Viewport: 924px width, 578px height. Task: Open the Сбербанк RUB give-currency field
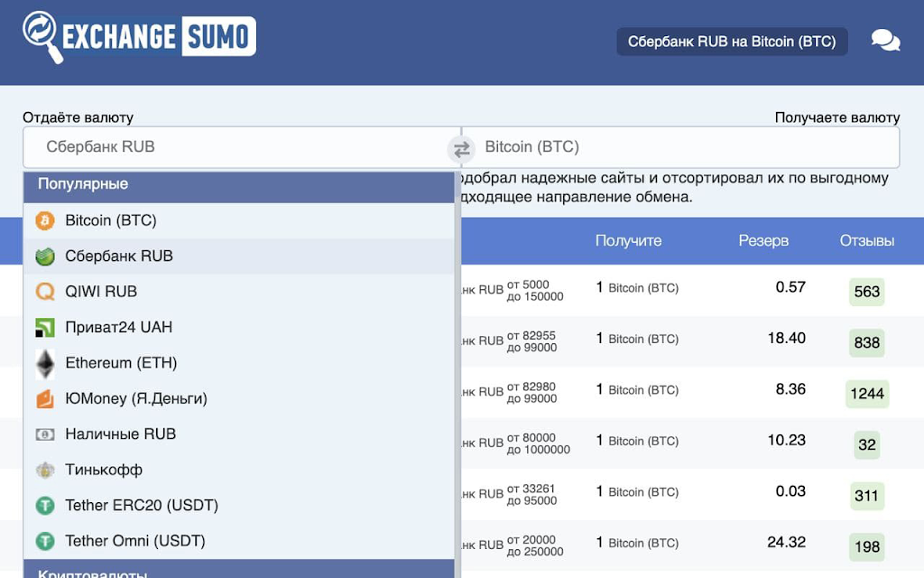coord(236,147)
